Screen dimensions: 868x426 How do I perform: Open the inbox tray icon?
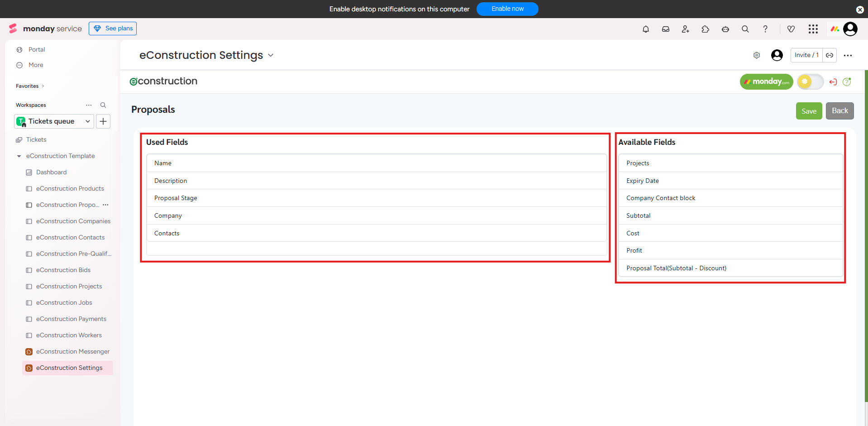click(x=666, y=29)
